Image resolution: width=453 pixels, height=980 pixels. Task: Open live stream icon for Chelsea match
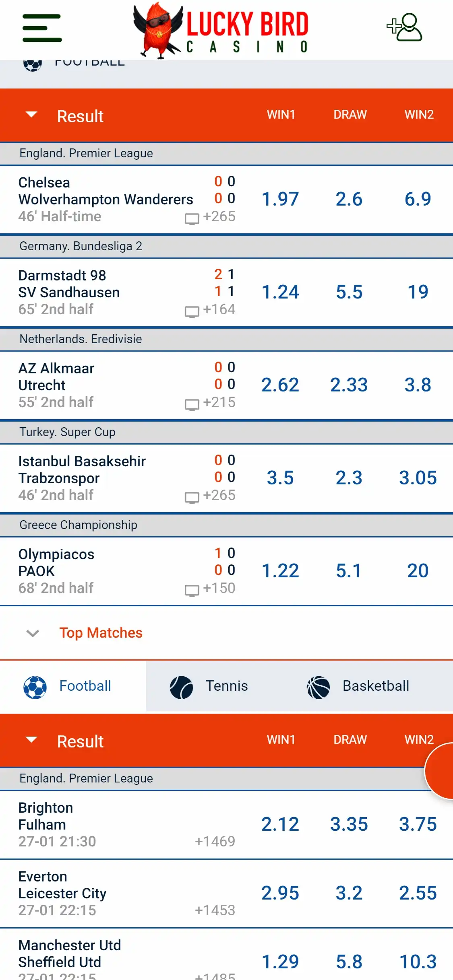192,218
